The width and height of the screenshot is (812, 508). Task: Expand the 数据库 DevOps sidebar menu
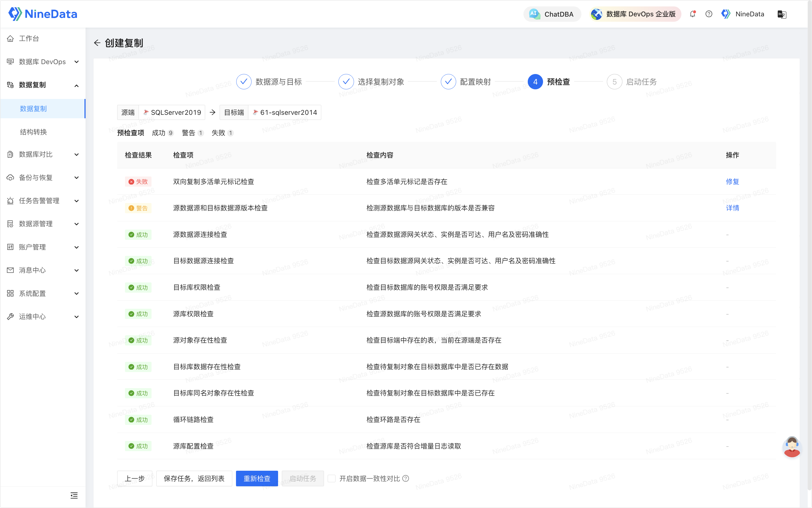click(x=43, y=62)
